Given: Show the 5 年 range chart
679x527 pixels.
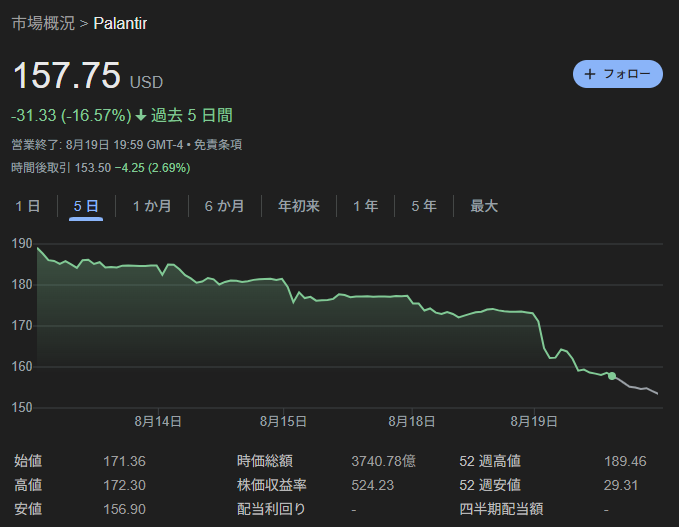Looking at the screenshot, I should point(424,206).
